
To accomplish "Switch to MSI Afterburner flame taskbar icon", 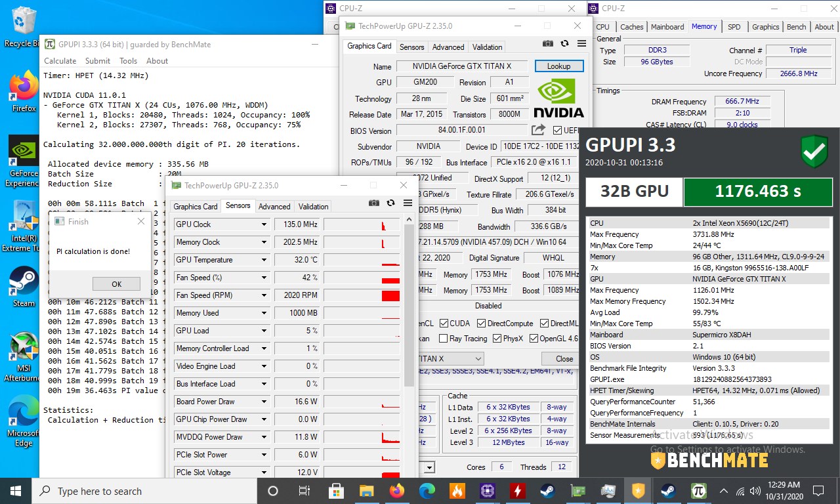I will tap(457, 491).
